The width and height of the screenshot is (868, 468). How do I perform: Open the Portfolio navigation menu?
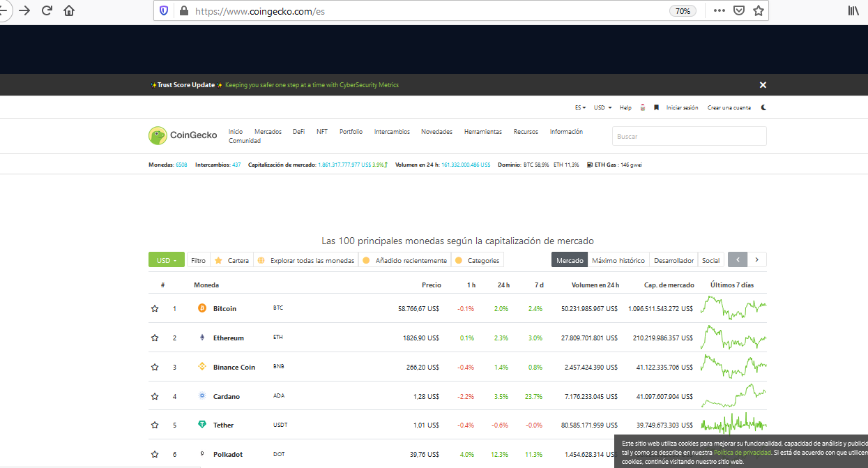pyautogui.click(x=351, y=132)
